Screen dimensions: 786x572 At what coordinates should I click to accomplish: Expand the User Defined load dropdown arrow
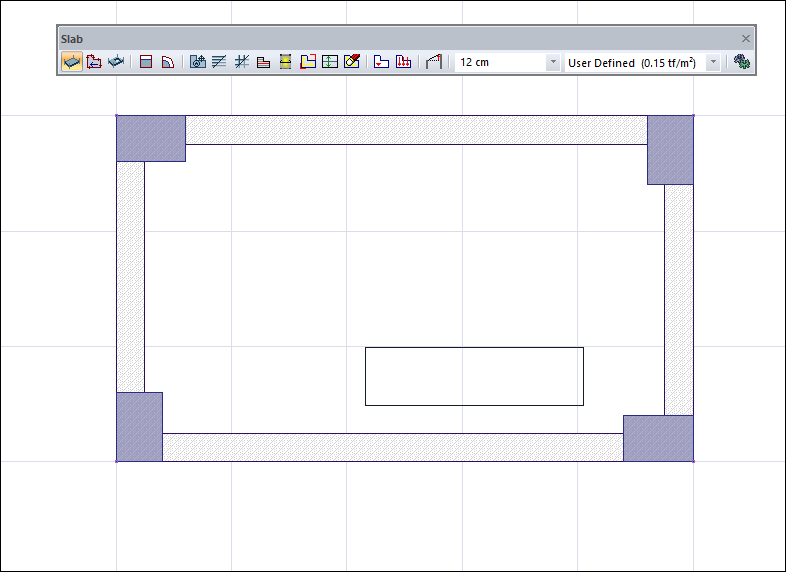(713, 62)
